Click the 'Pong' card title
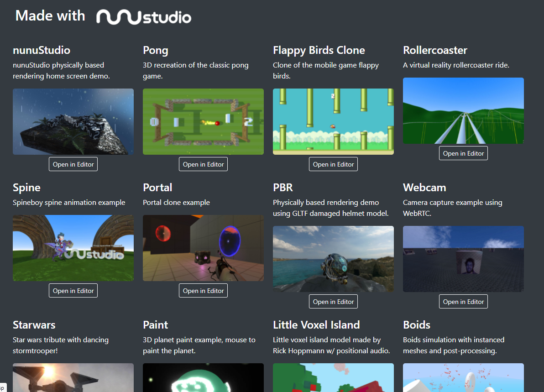544x392 pixels. (x=156, y=51)
